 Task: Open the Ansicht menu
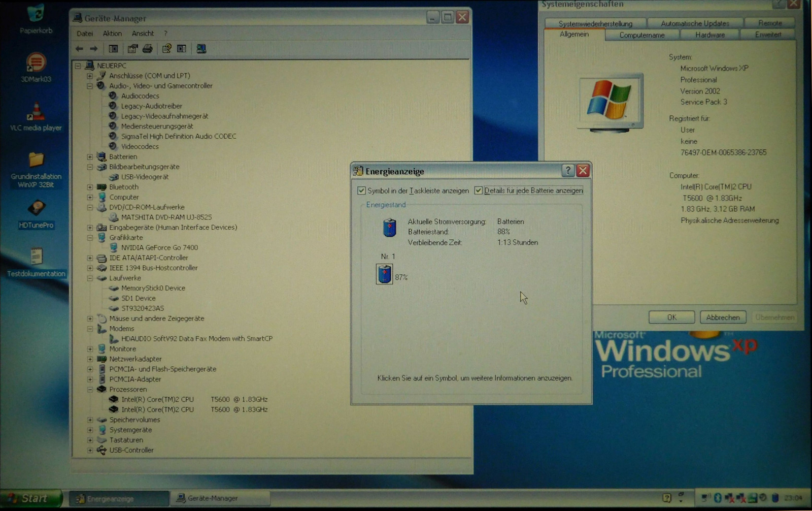(x=143, y=34)
